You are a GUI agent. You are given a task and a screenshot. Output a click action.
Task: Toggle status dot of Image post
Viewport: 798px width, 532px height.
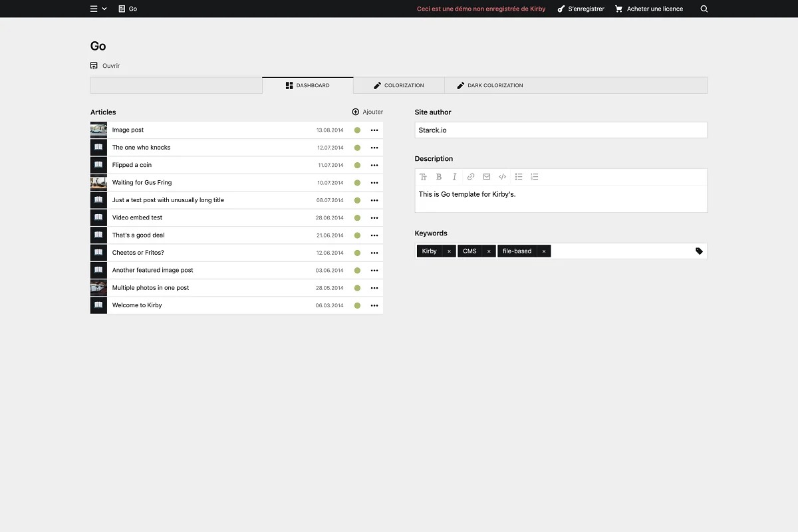[357, 130]
